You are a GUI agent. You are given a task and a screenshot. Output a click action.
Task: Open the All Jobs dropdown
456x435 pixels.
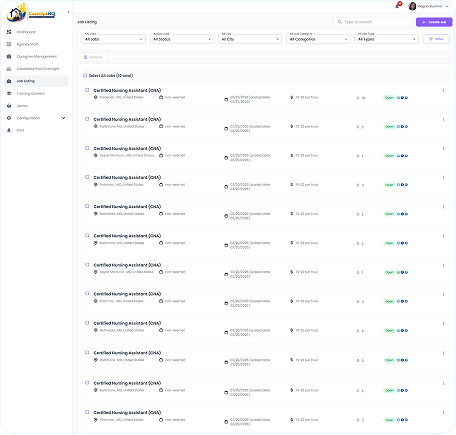click(113, 39)
